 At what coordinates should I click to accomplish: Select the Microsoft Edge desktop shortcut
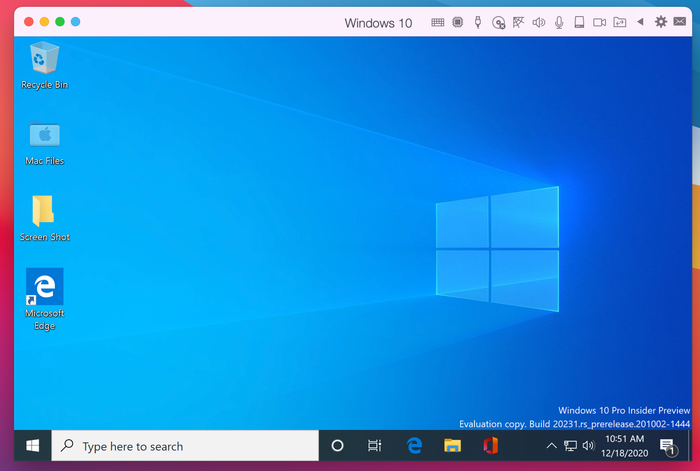[45, 299]
